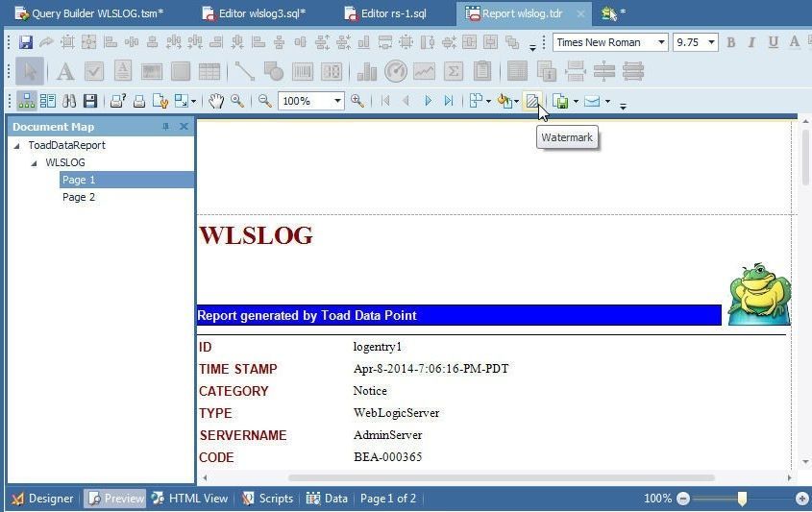Click the page background color icon

pyautogui.click(x=504, y=101)
